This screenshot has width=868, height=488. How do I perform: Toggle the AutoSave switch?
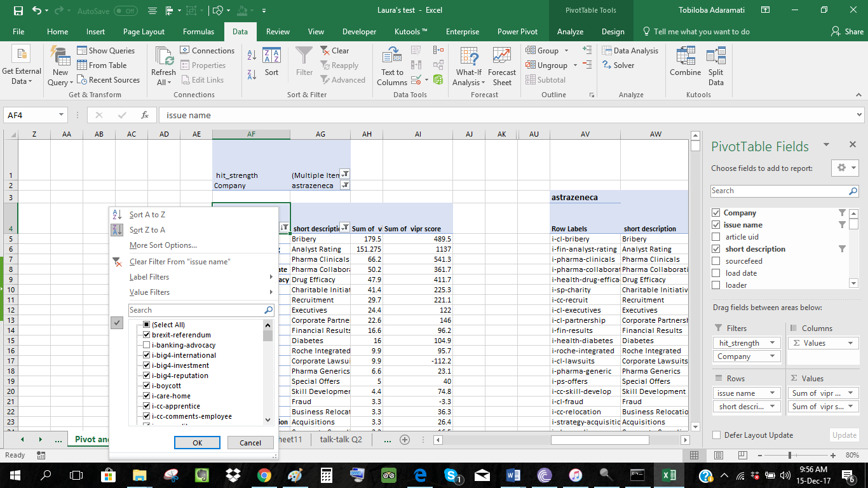tap(126, 11)
